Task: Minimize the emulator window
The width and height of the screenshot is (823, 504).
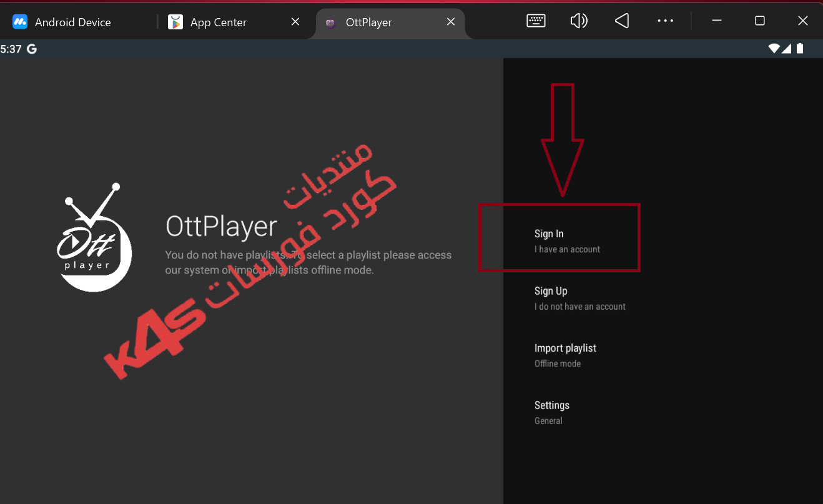Action: click(717, 21)
